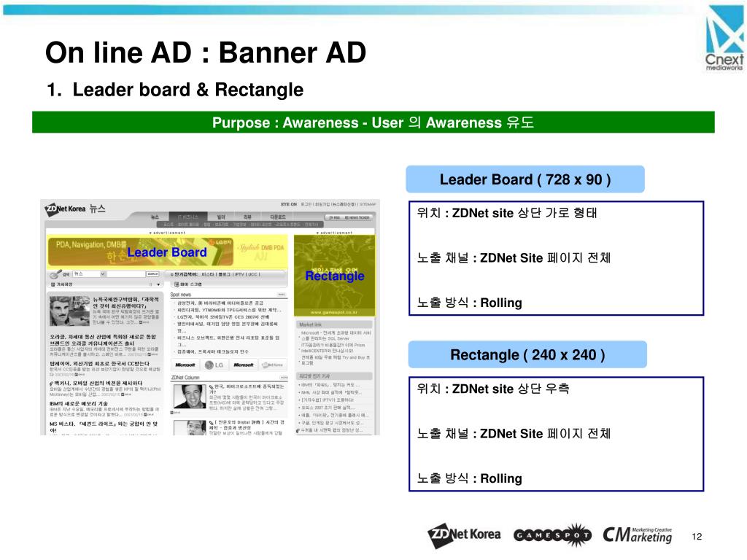This screenshot has width=747, height=560.
Task: Click subtitle '1. Leader board & Rectangle'
Action: [x=175, y=90]
